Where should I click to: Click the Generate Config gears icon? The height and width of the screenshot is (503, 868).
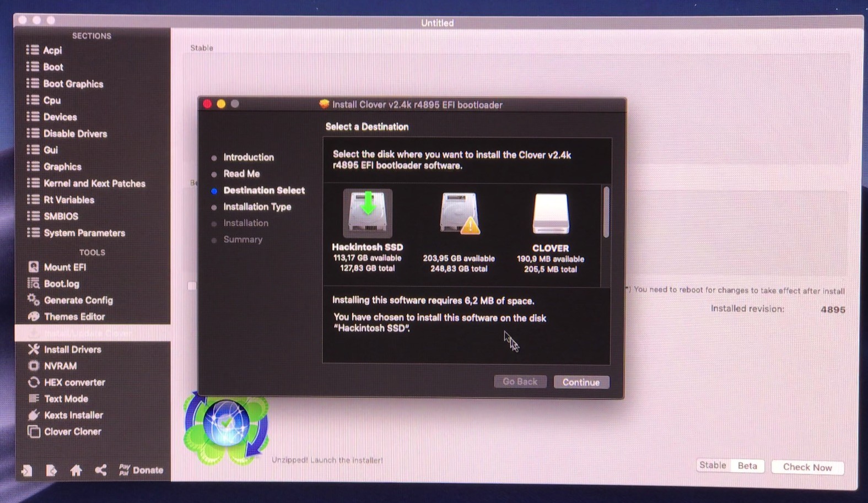[34, 300]
